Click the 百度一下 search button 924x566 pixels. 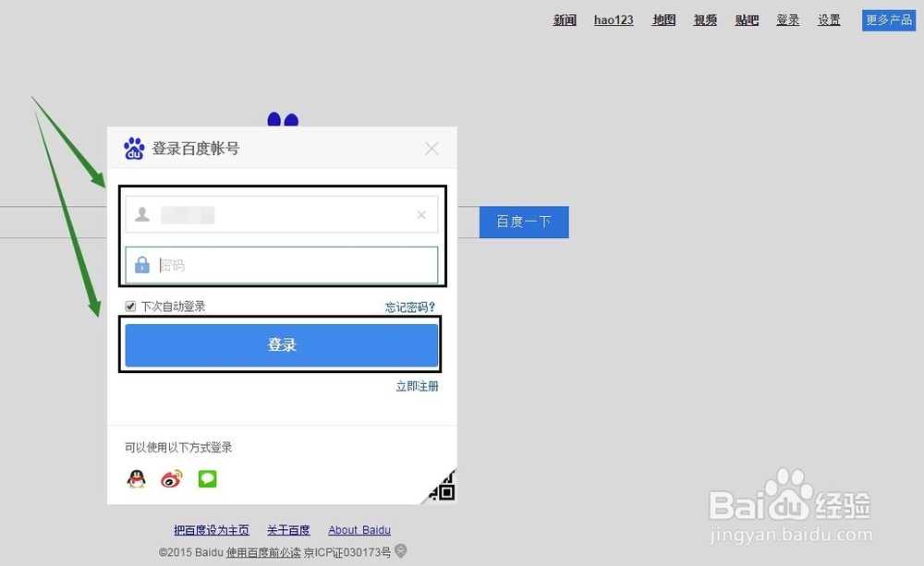(x=523, y=222)
